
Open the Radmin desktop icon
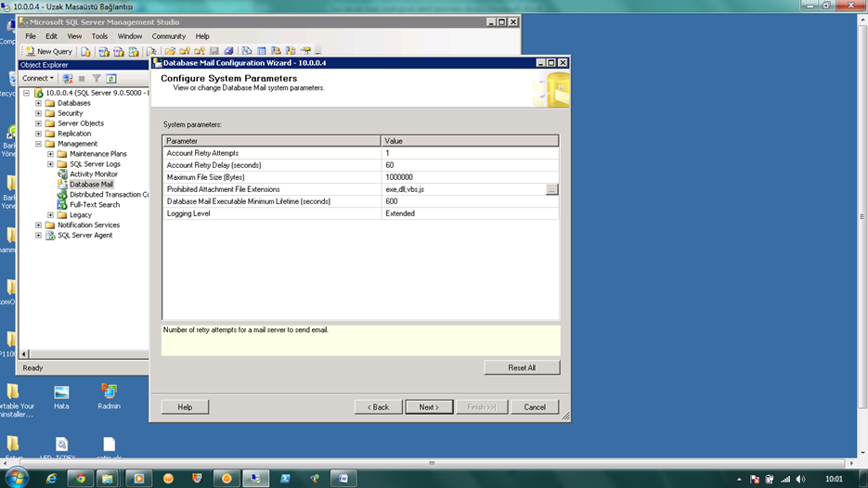pos(109,396)
